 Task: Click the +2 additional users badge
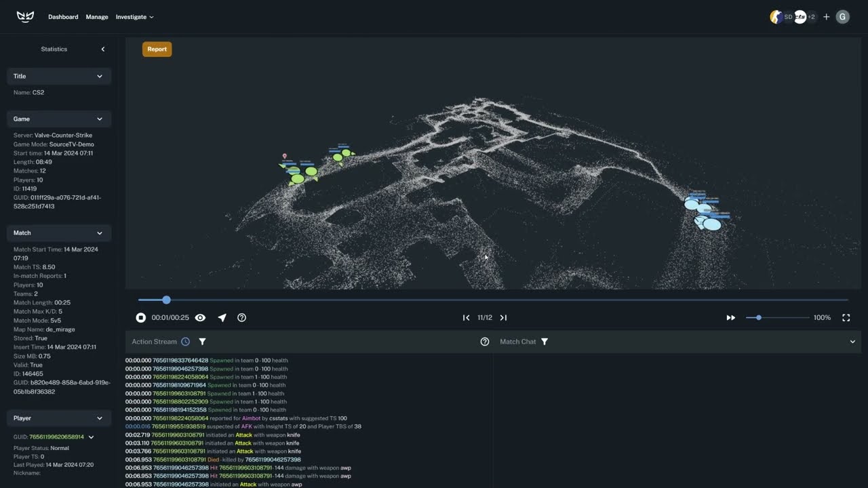pos(811,17)
